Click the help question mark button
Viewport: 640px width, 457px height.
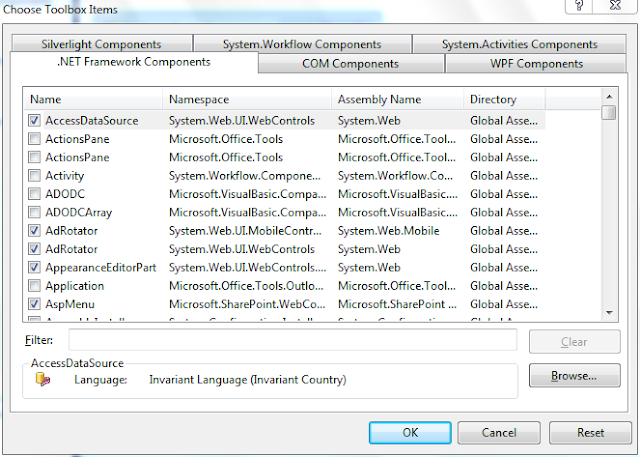pos(578,6)
